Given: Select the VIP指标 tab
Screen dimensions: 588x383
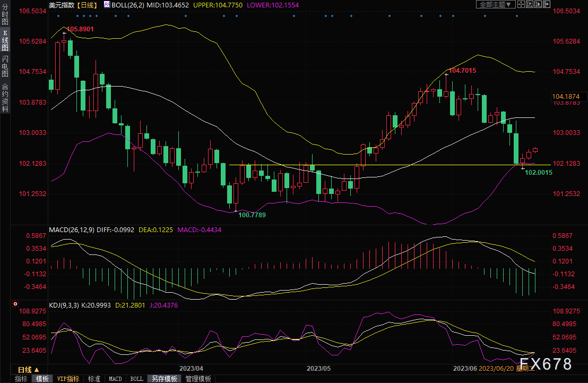Looking at the screenshot, I should tap(68, 379).
